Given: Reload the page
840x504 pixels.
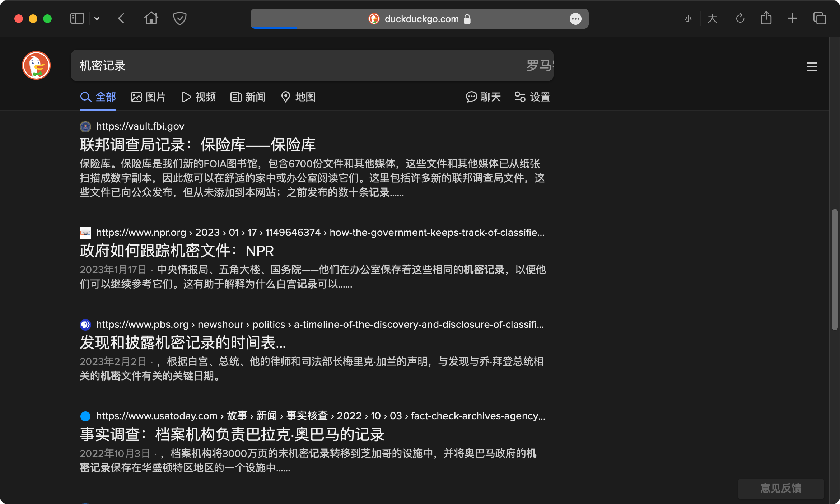Looking at the screenshot, I should click(740, 18).
